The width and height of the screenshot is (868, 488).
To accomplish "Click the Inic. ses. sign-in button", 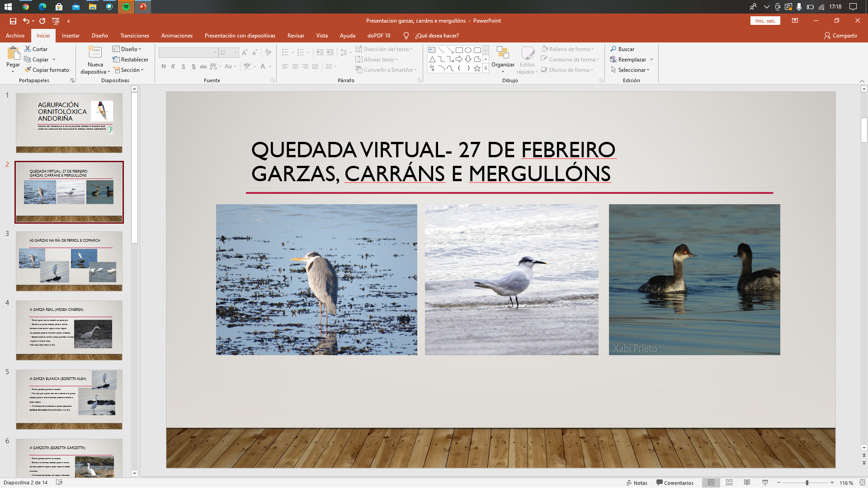I will [765, 21].
